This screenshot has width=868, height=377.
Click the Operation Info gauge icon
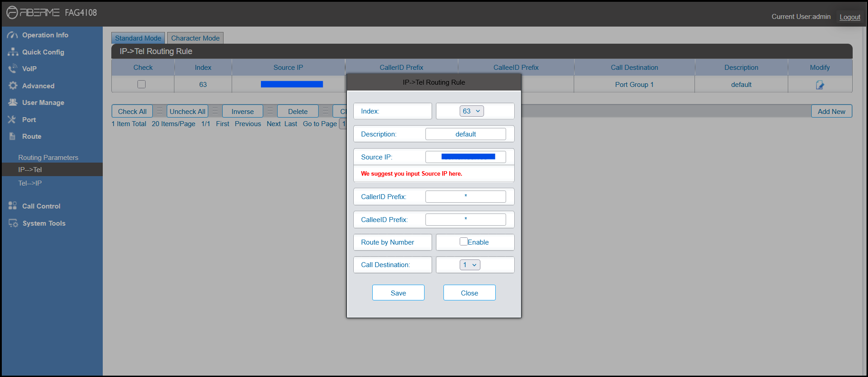click(13, 35)
